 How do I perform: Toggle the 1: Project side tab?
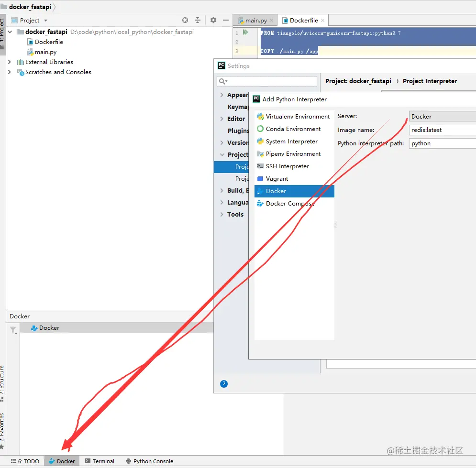(2, 33)
